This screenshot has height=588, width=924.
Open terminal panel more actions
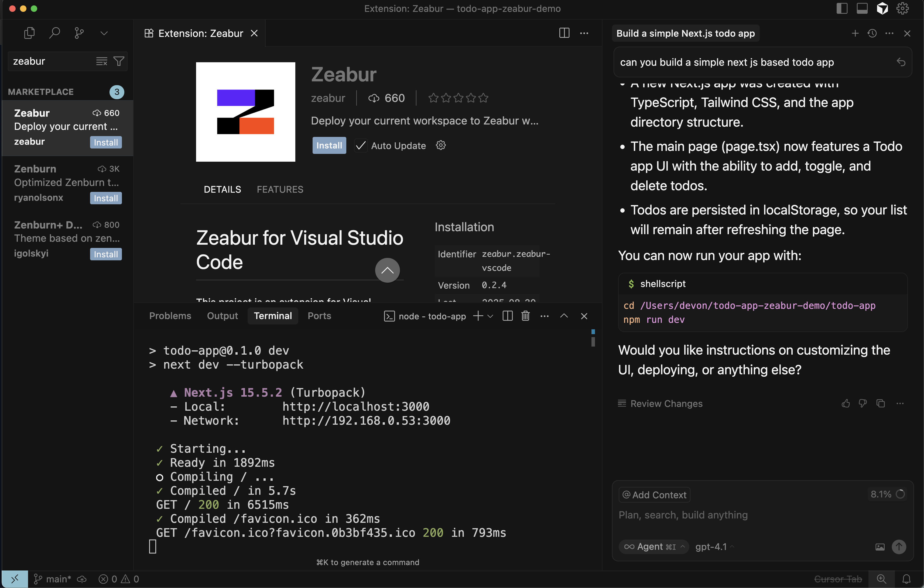point(544,316)
